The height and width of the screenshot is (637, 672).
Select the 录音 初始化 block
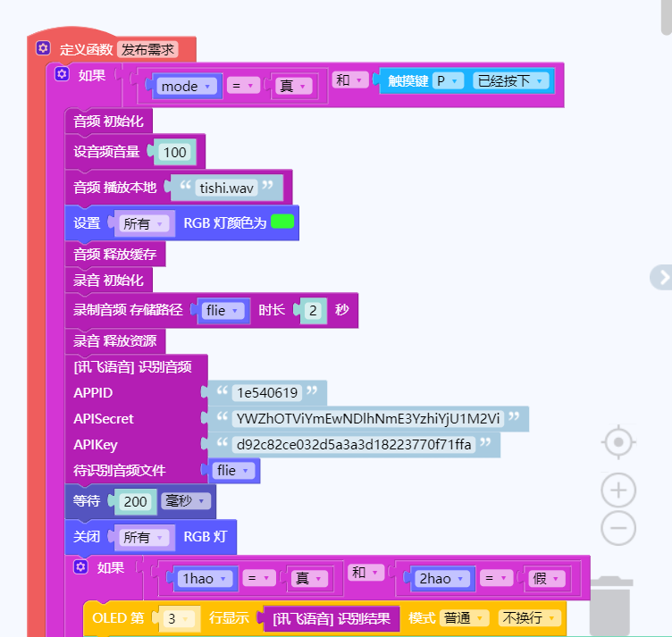point(108,281)
